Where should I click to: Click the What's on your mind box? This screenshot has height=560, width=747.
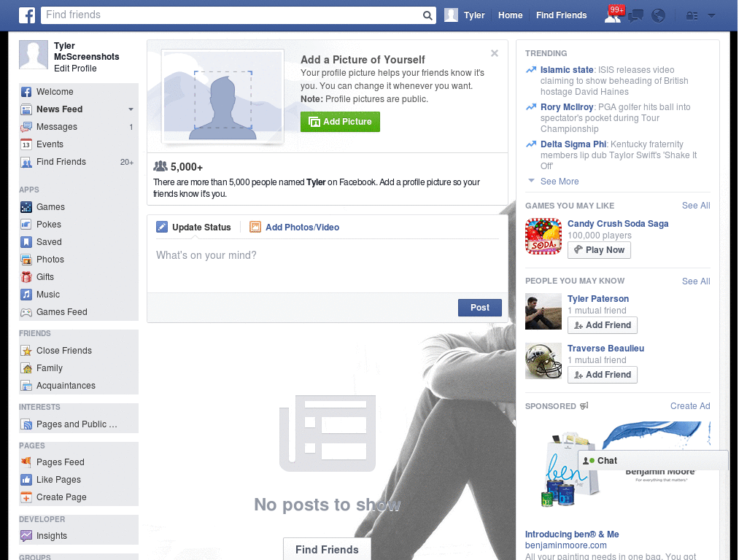click(x=328, y=265)
